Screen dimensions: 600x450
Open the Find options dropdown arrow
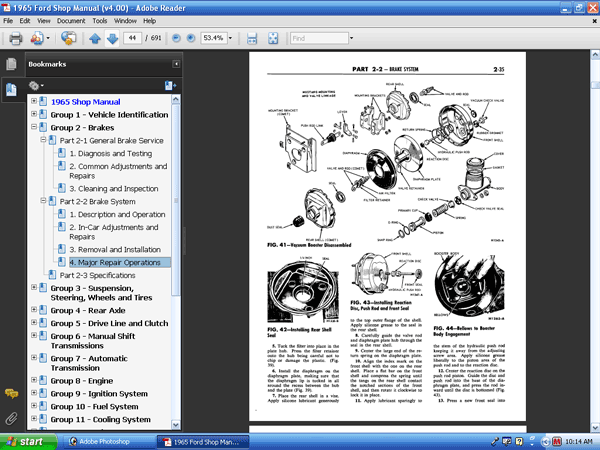coord(352,38)
